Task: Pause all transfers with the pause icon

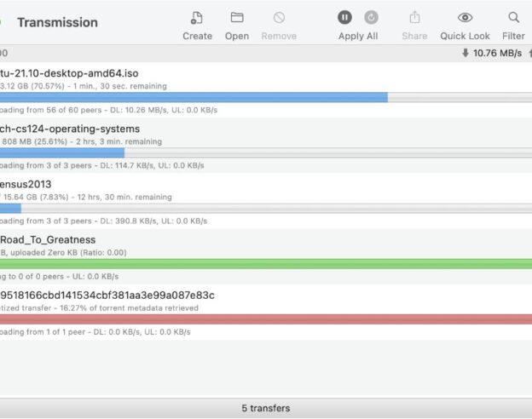Action: click(x=344, y=17)
